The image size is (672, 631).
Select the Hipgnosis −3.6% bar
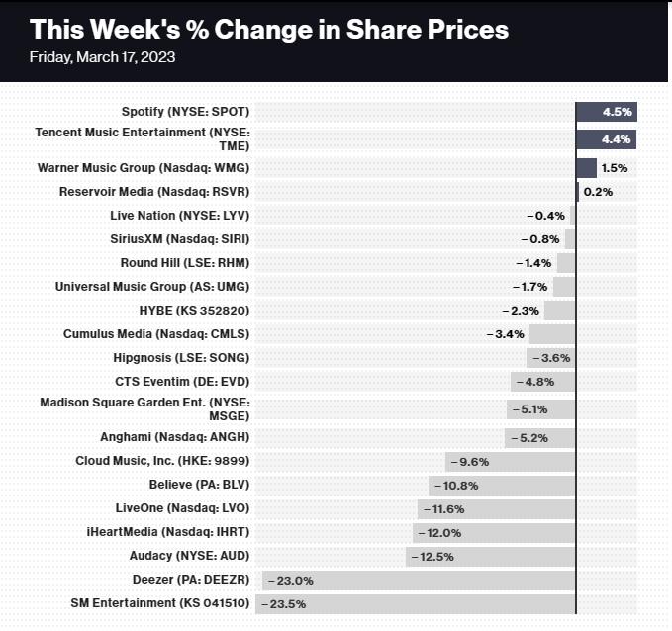pos(551,358)
